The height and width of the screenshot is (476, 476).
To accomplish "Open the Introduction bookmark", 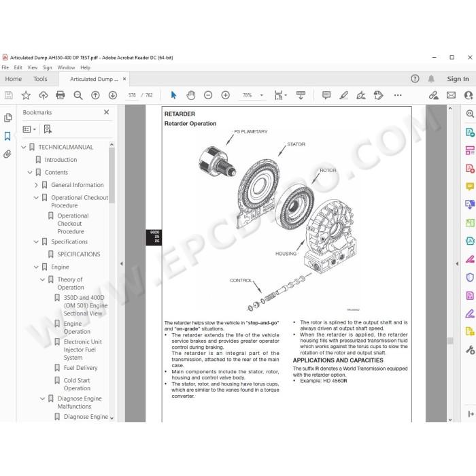I will [61, 160].
